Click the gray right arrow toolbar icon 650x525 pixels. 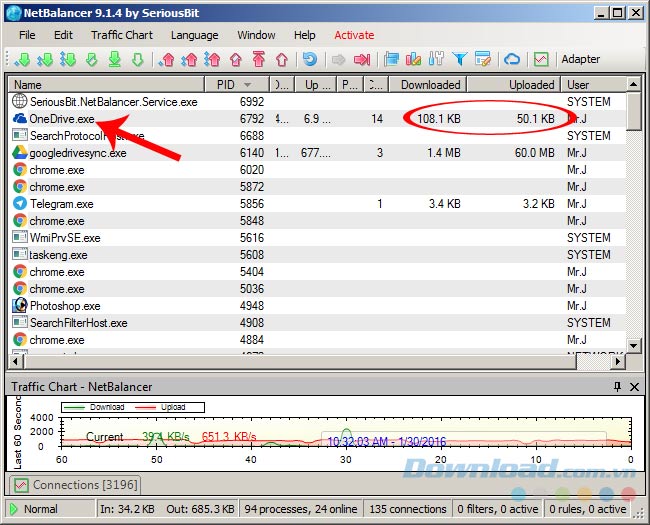(339, 59)
